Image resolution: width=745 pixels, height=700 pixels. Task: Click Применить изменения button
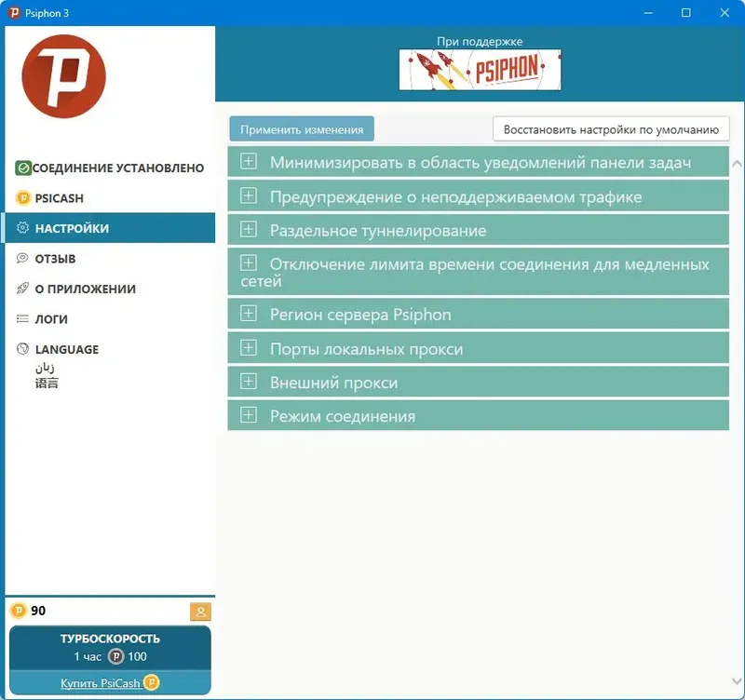coord(302,129)
